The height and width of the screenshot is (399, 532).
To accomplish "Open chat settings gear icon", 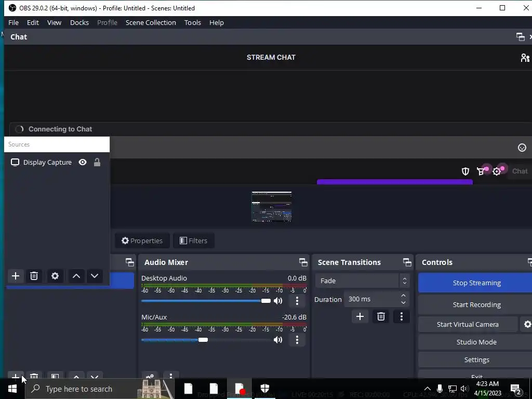I will click(x=497, y=171).
